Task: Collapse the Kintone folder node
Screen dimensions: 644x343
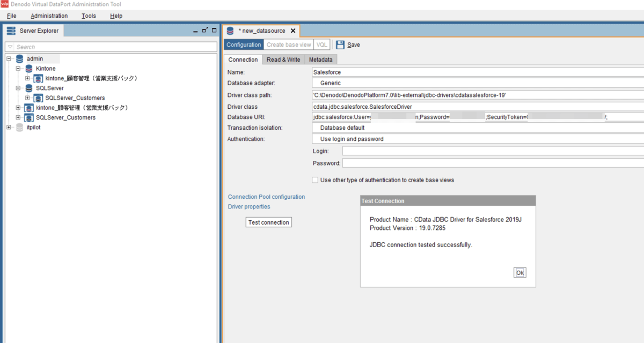Action: coord(18,69)
